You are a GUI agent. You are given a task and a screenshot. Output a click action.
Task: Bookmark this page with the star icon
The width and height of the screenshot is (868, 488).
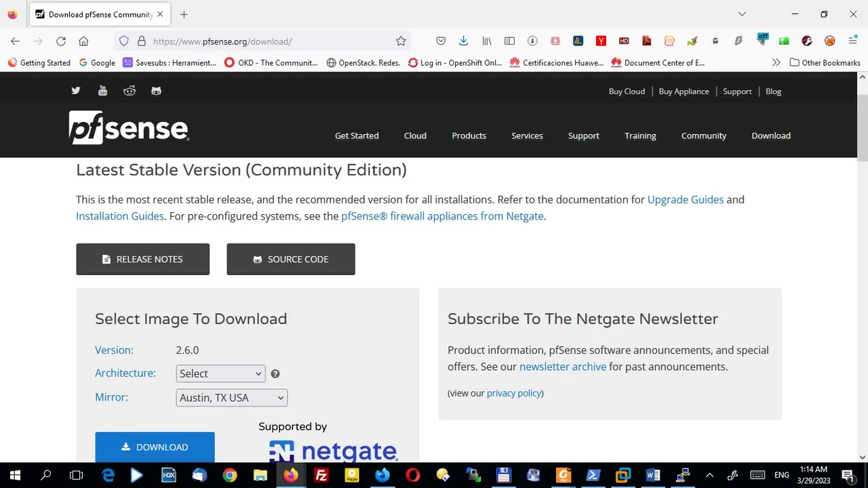[401, 41]
